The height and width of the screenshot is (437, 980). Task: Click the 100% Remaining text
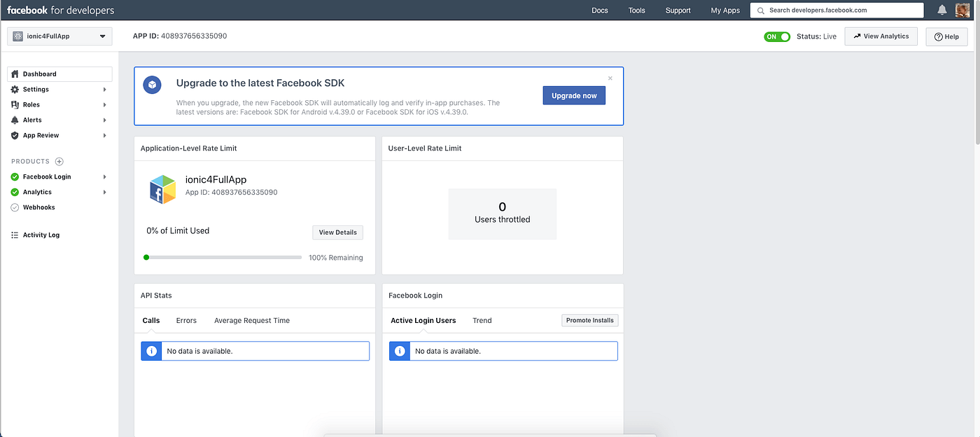[x=336, y=258]
